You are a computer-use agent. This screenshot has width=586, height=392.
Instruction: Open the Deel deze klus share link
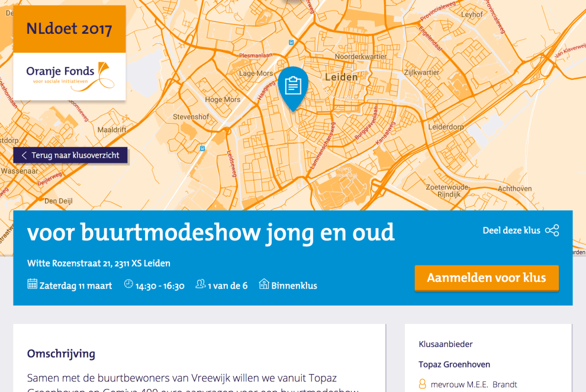point(511,230)
